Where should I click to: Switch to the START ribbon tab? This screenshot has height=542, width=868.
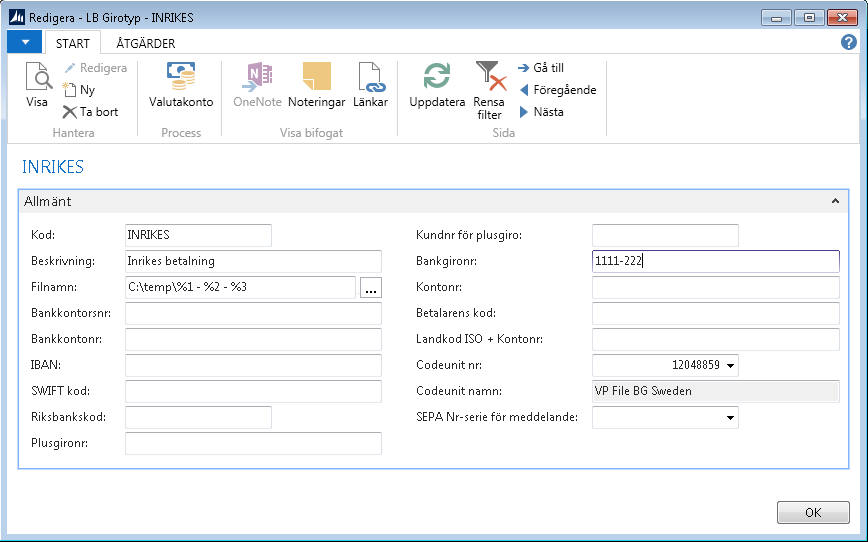coord(73,43)
